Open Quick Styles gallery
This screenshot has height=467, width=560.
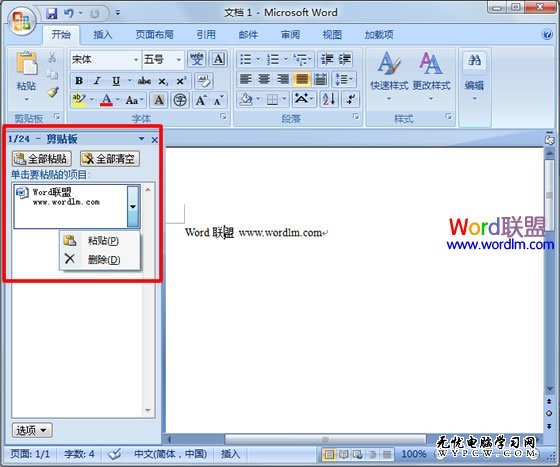point(389,76)
